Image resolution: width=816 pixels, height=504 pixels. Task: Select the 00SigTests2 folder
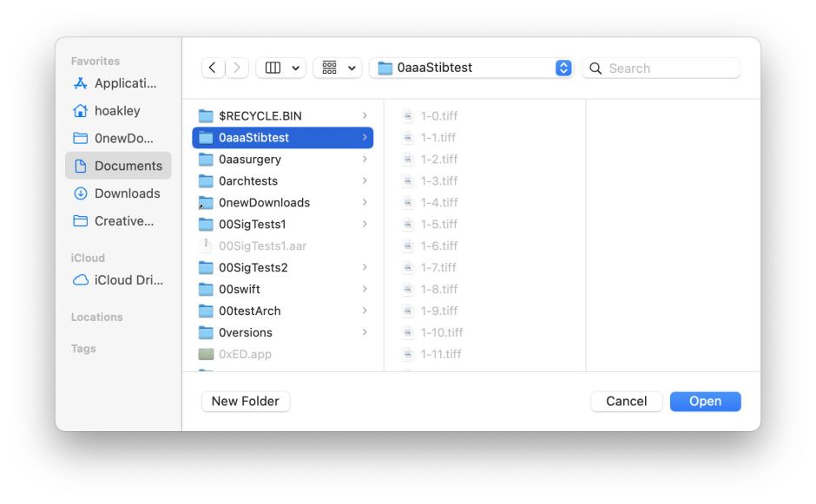[253, 267]
